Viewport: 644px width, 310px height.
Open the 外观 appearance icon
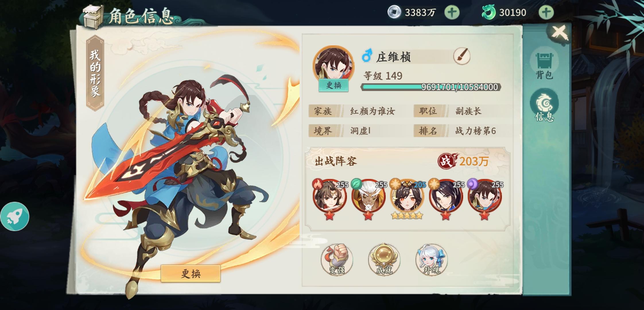431,259
